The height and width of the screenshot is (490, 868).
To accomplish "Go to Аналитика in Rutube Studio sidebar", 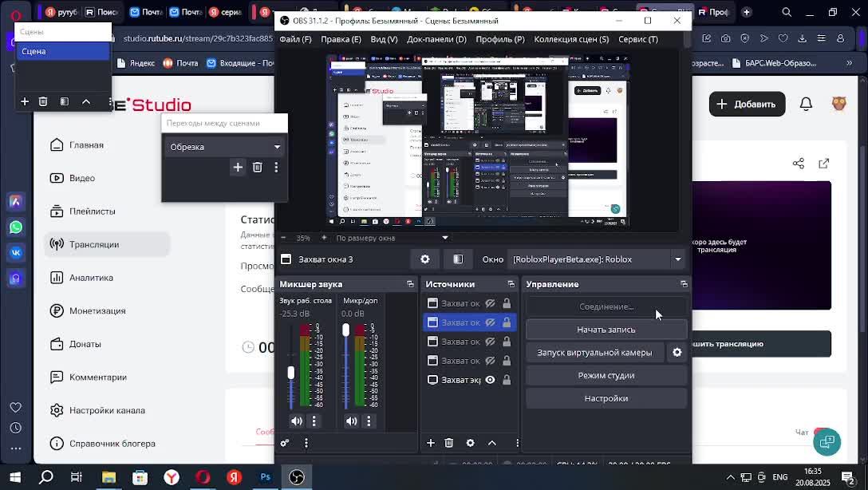I will 107,278.
